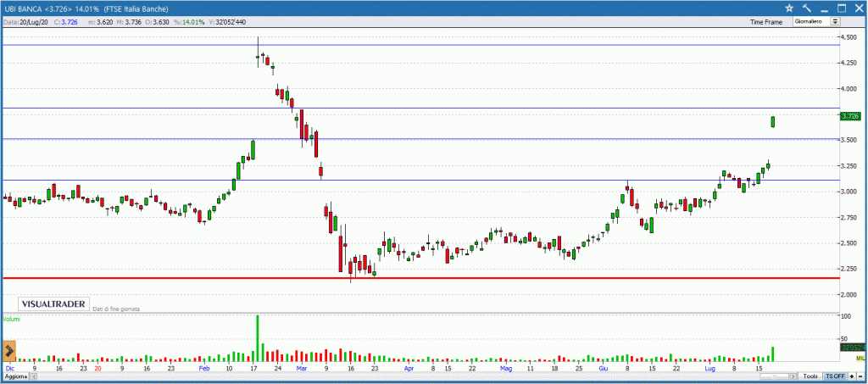The width and height of the screenshot is (868, 384).
Task: Click the latest green candlestick at 3.7
Action: coord(773,122)
